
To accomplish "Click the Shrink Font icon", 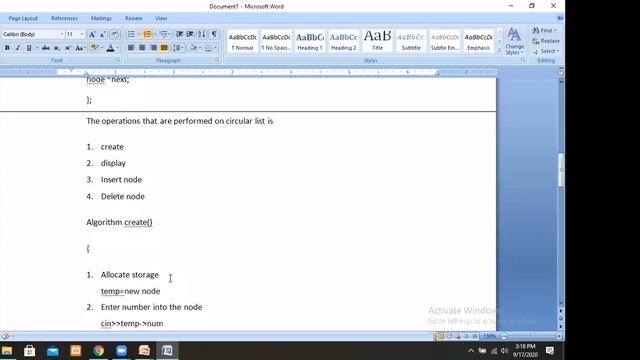I will pyautogui.click(x=103, y=34).
